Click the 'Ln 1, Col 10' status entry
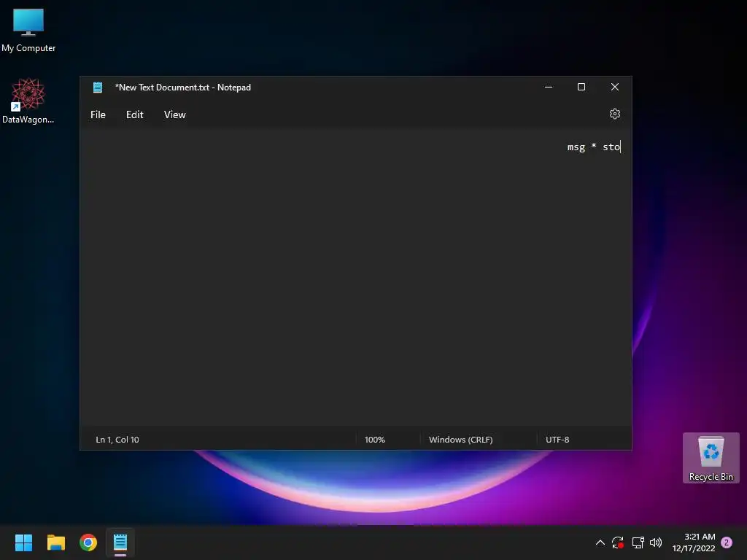This screenshot has width=747, height=560. (x=117, y=440)
